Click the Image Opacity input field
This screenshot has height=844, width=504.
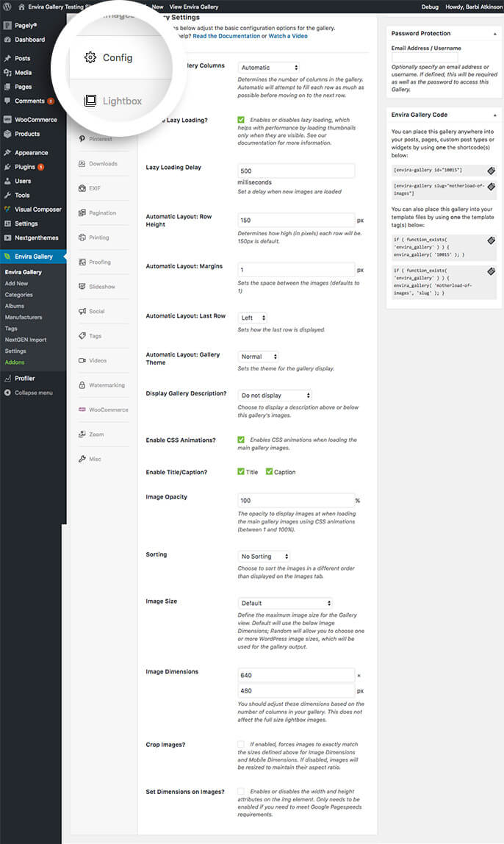(296, 501)
